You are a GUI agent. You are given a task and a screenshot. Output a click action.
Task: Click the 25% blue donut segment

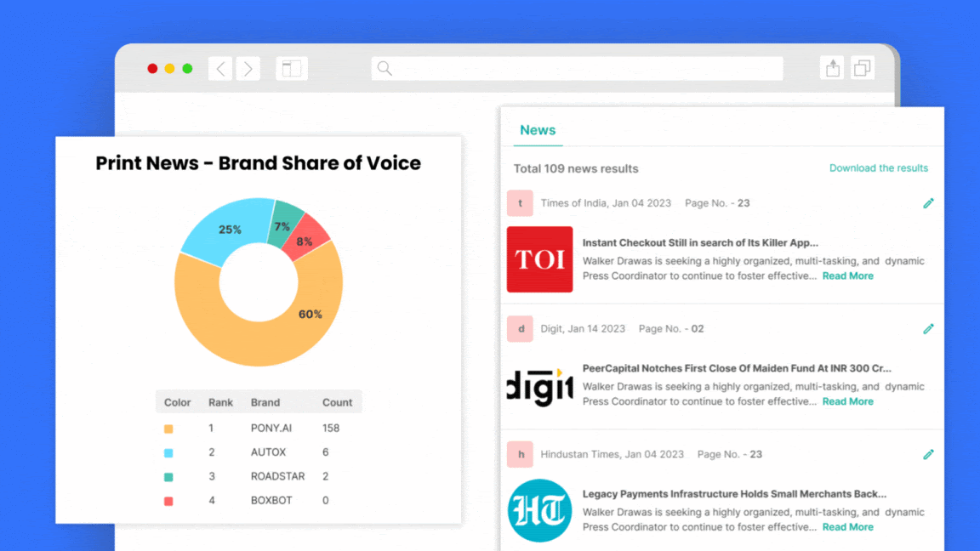[x=228, y=228]
